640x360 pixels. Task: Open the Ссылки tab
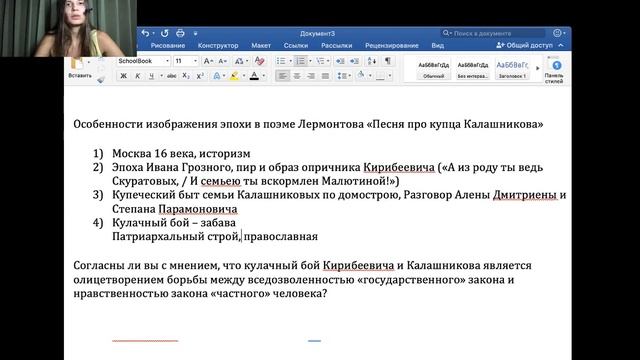coord(296,46)
